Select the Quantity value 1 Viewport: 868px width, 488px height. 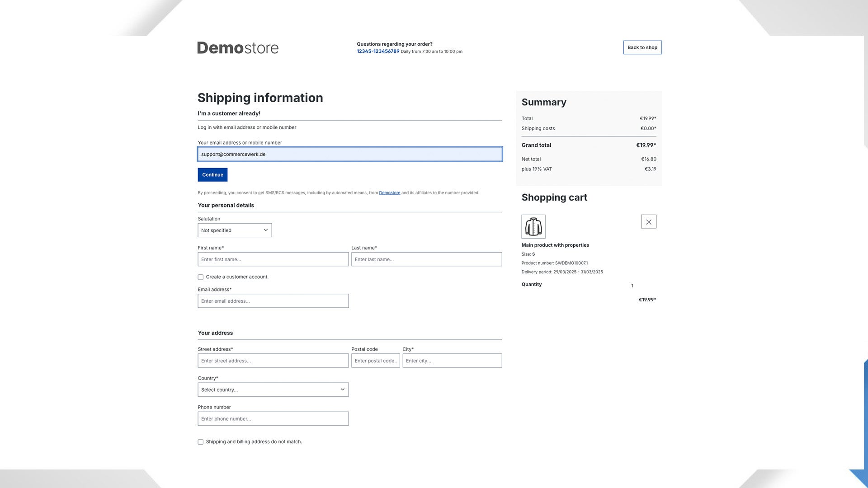click(632, 286)
